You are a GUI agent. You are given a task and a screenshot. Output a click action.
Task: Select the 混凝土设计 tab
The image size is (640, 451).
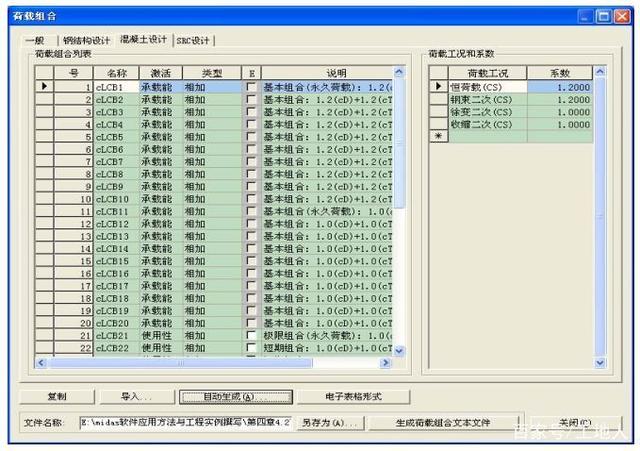[143, 39]
